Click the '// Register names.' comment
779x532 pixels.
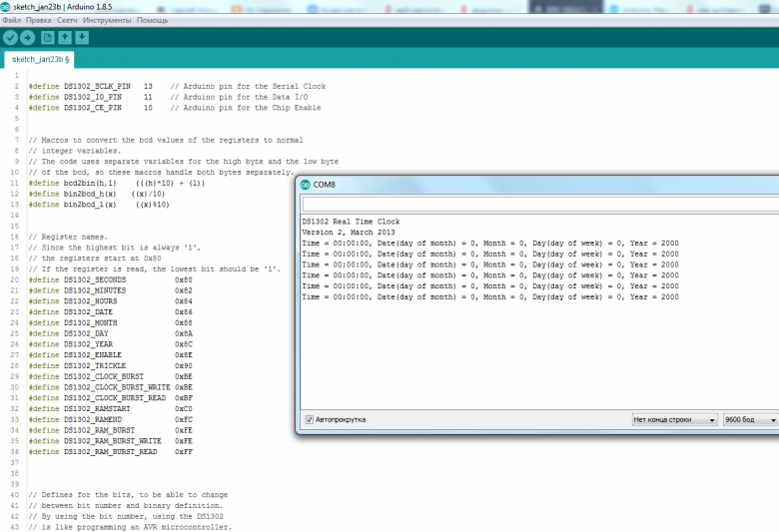68,237
